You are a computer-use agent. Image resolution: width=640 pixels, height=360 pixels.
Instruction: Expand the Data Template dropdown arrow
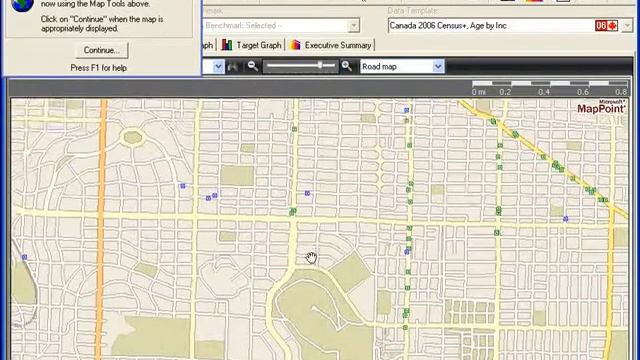[x=627, y=26]
